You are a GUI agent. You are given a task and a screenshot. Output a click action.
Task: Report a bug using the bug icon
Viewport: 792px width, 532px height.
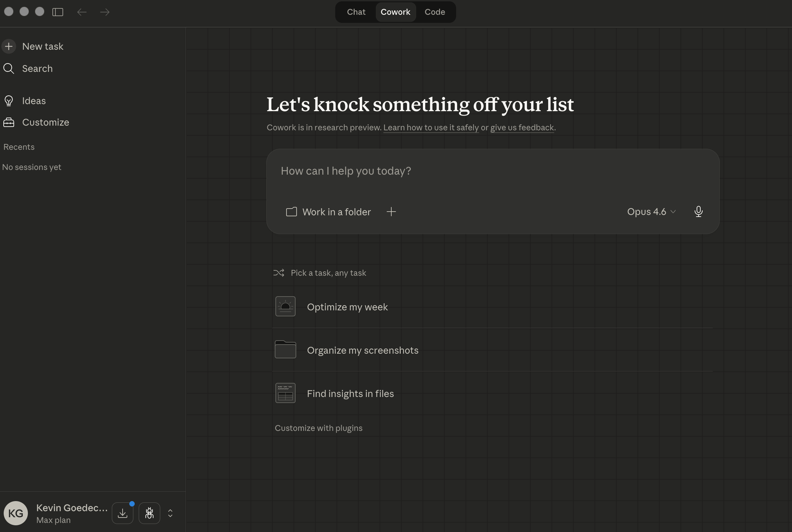[x=150, y=513]
